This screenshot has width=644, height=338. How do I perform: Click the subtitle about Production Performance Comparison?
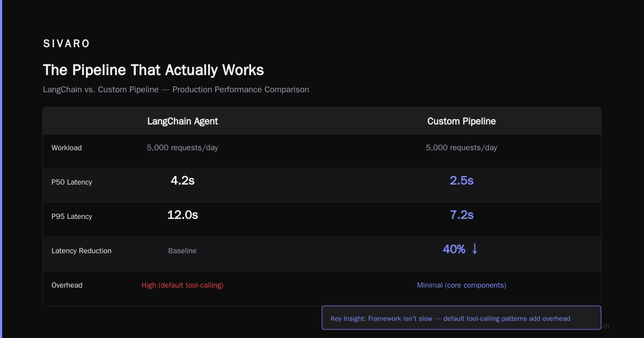pyautogui.click(x=176, y=90)
